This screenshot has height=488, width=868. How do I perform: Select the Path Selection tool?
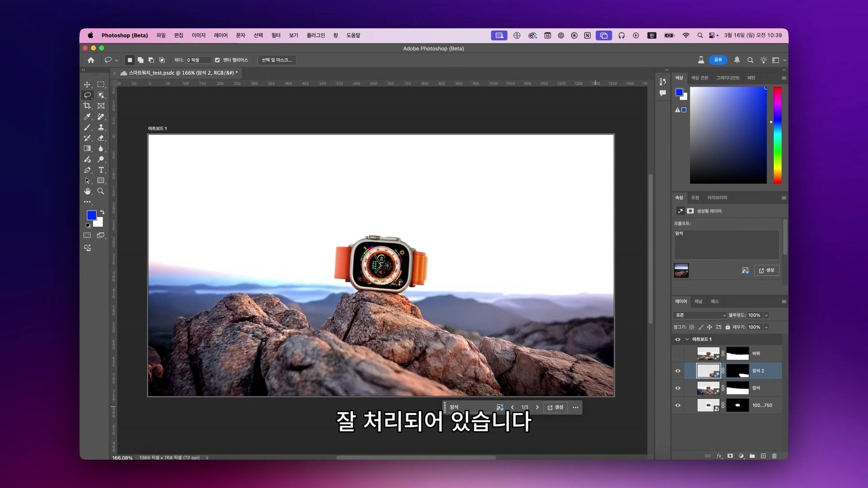click(x=87, y=181)
